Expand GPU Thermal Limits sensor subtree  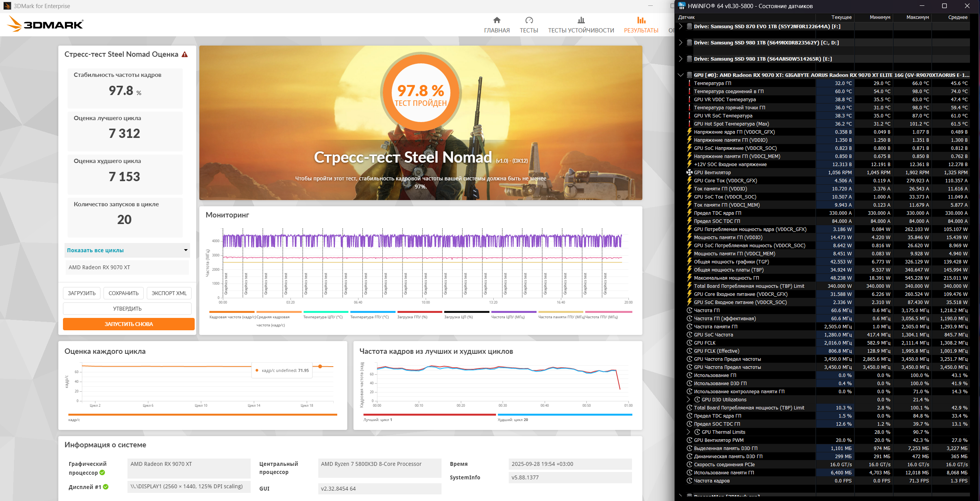[x=688, y=432]
